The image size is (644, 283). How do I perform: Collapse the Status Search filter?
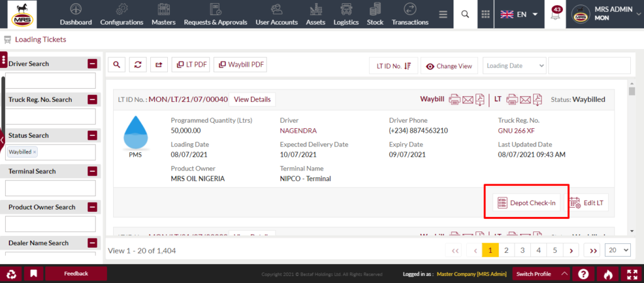pos(92,135)
